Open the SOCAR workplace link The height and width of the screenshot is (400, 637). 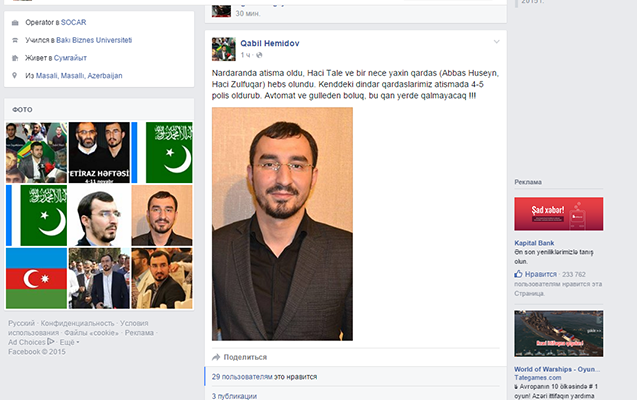tap(74, 22)
